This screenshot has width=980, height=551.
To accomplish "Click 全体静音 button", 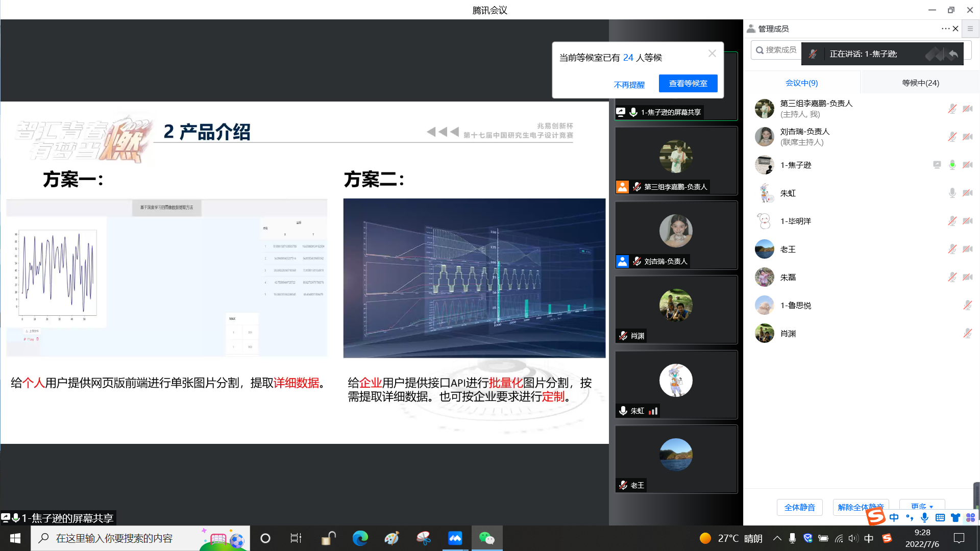I will [x=799, y=507].
